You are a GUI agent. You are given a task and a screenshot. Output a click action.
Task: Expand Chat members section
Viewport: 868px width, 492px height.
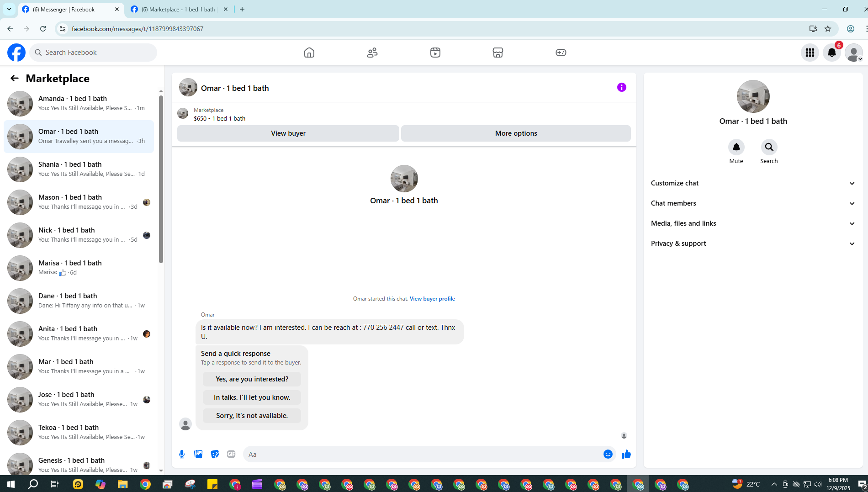[753, 203]
